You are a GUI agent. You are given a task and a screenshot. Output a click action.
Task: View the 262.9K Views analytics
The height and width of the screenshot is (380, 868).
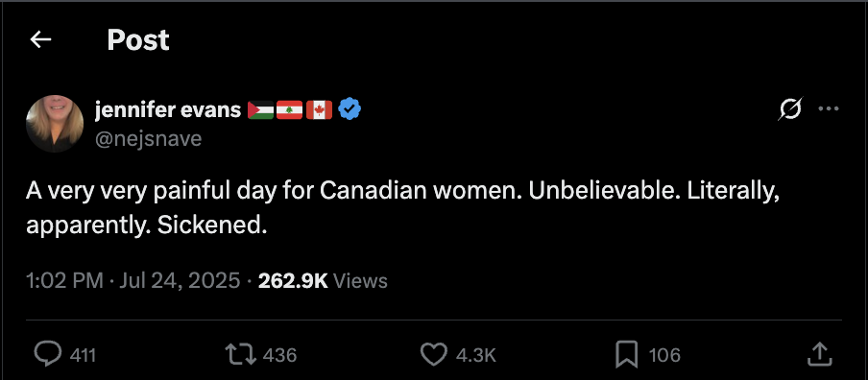click(x=323, y=280)
